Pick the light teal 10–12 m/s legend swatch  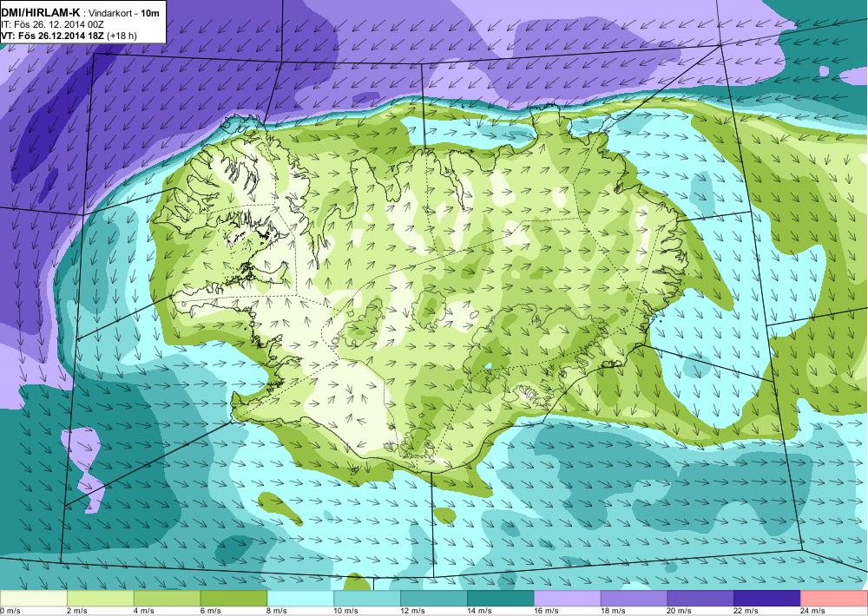(367, 599)
